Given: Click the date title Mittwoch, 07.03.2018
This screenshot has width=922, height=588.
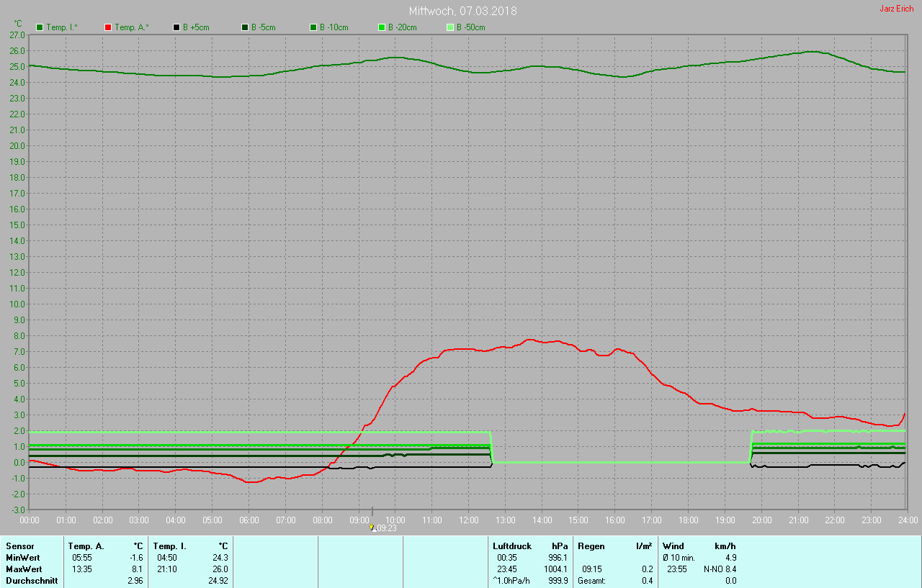Looking at the screenshot, I should point(462,11).
